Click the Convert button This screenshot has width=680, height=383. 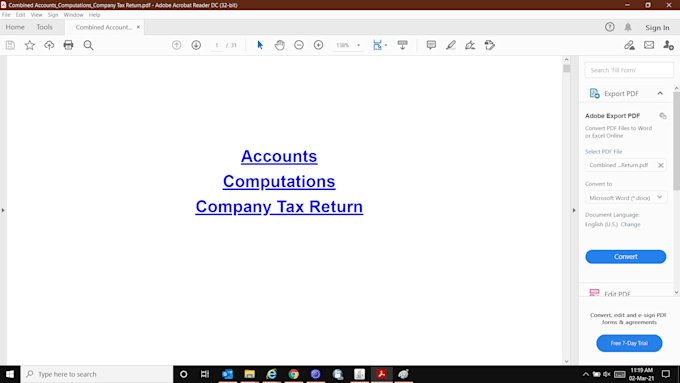[625, 256]
